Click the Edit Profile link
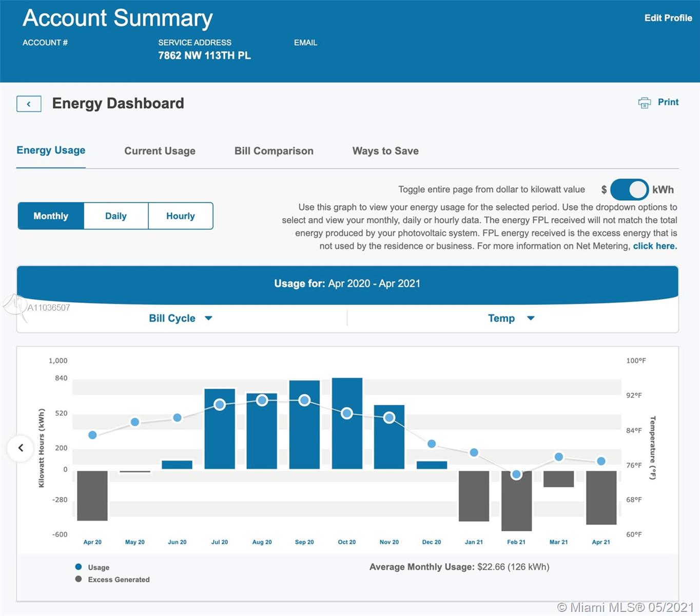The height and width of the screenshot is (616, 700). click(x=668, y=18)
